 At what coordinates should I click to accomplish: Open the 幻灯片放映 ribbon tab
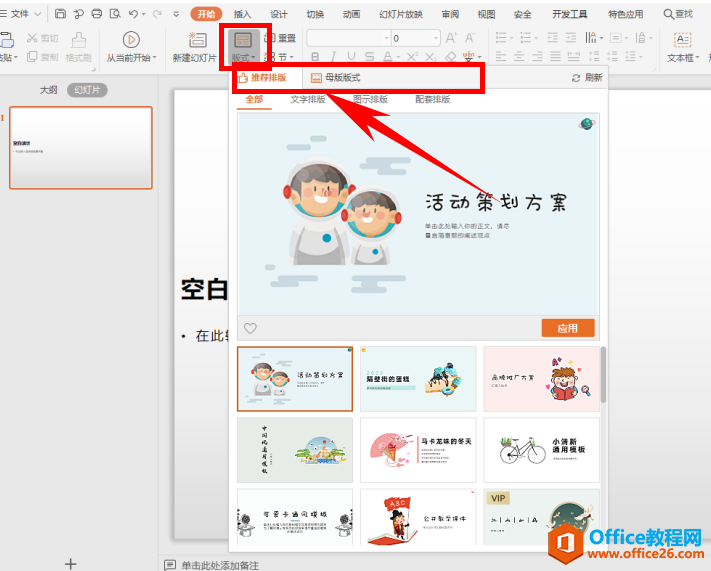(x=401, y=14)
